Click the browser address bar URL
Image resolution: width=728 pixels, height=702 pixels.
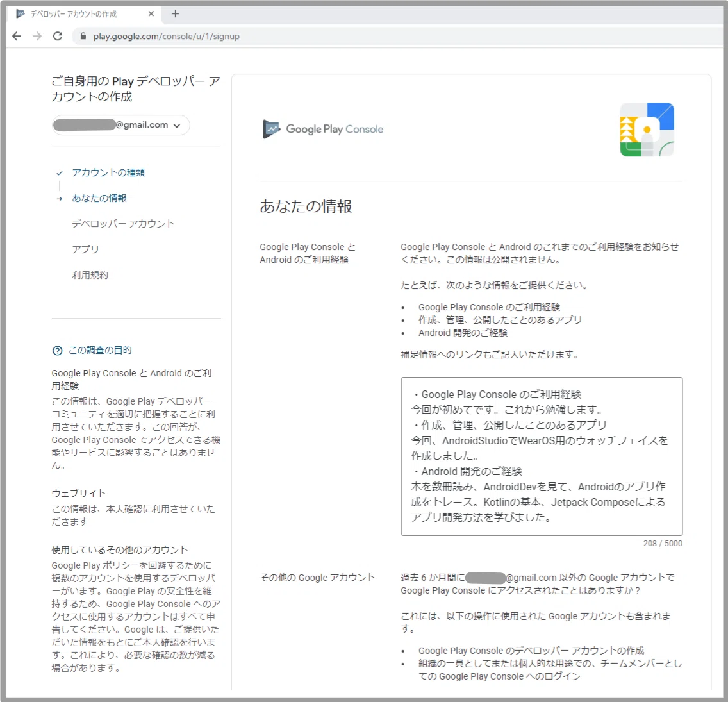tap(166, 37)
